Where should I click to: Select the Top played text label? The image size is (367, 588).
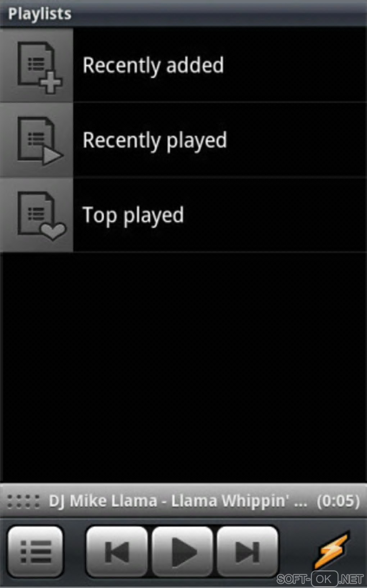(133, 216)
